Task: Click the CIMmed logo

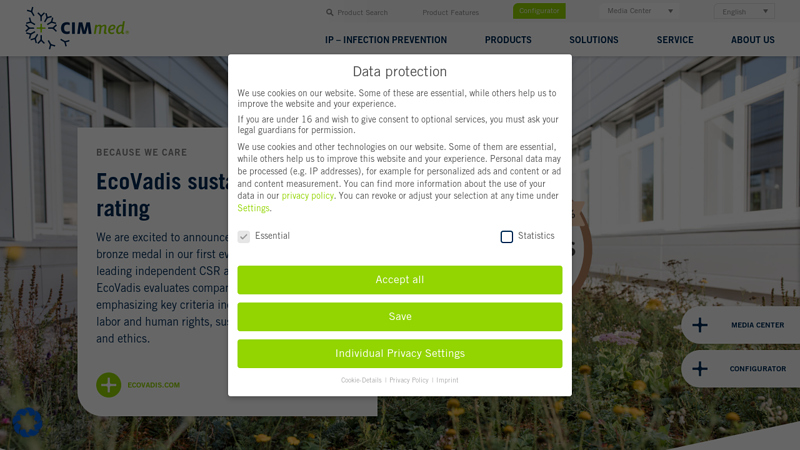Action: pyautogui.click(x=77, y=28)
